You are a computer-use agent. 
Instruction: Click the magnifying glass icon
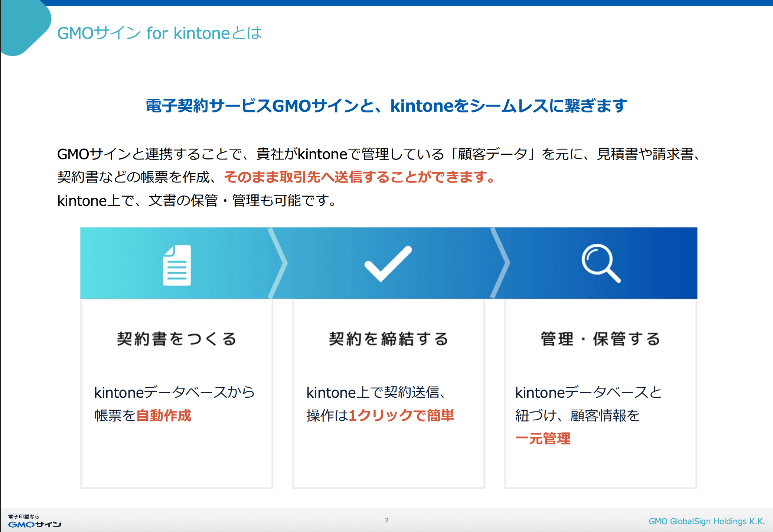(x=600, y=263)
